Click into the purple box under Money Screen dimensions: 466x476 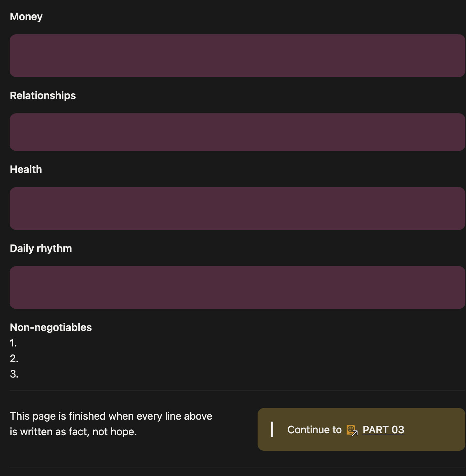(x=238, y=56)
